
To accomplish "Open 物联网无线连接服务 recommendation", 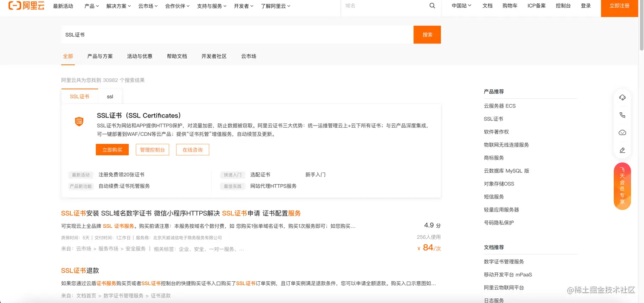I will [506, 145].
